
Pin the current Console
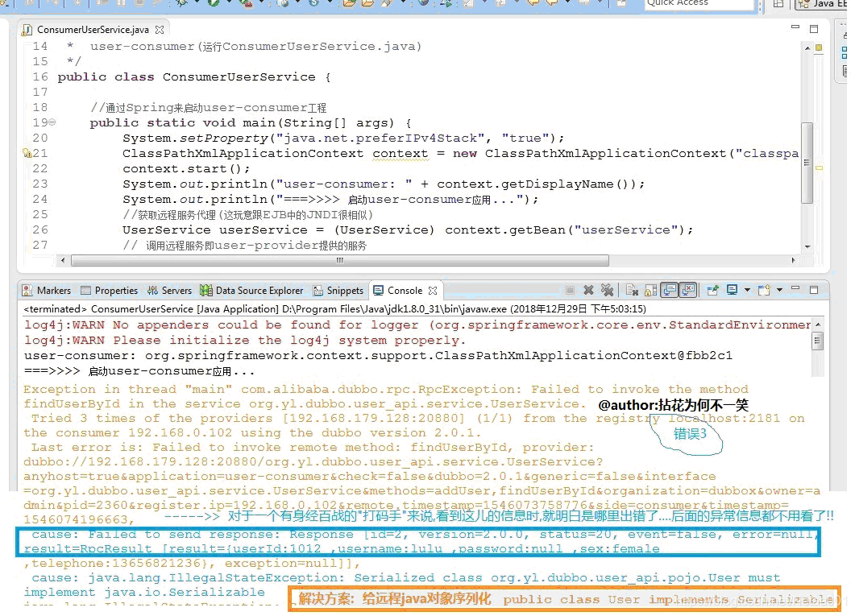pos(712,291)
